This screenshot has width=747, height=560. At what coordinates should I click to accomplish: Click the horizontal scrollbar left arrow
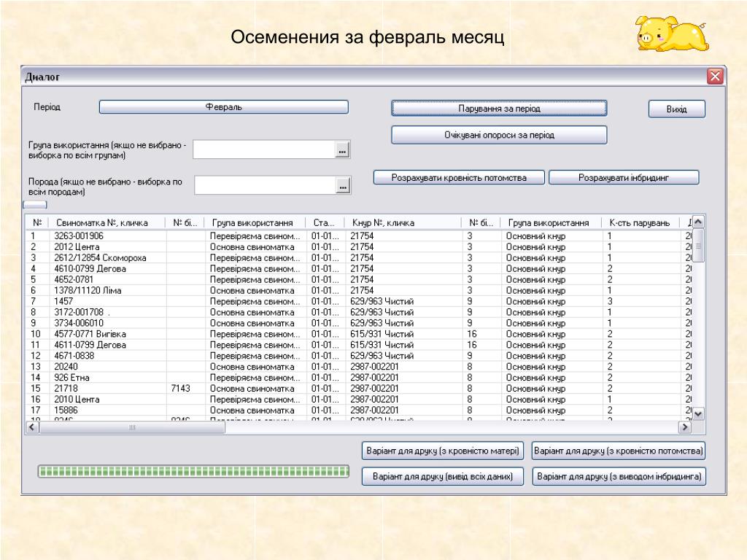click(32, 427)
